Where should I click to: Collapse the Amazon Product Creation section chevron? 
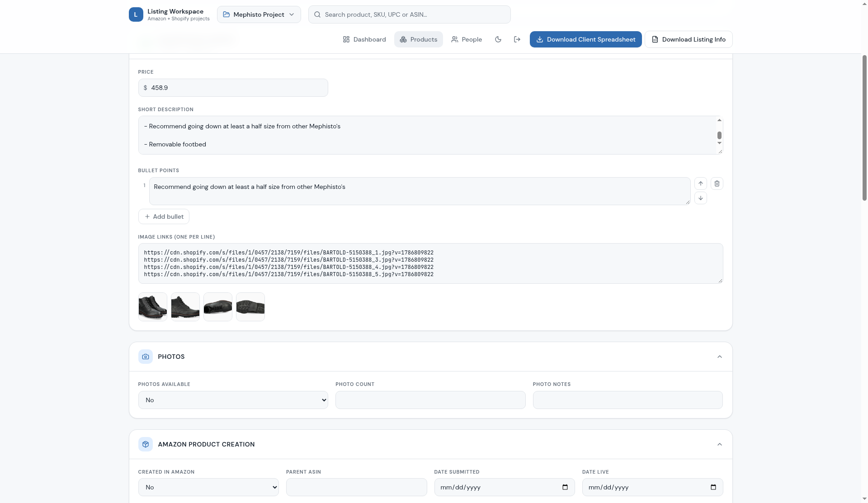coord(720,444)
